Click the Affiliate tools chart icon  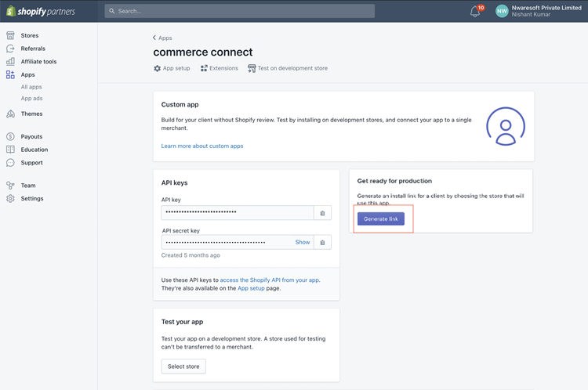pos(10,61)
